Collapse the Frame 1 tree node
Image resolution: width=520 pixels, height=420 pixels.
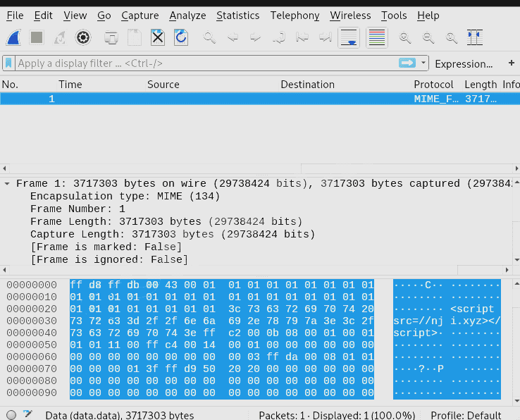coord(6,183)
